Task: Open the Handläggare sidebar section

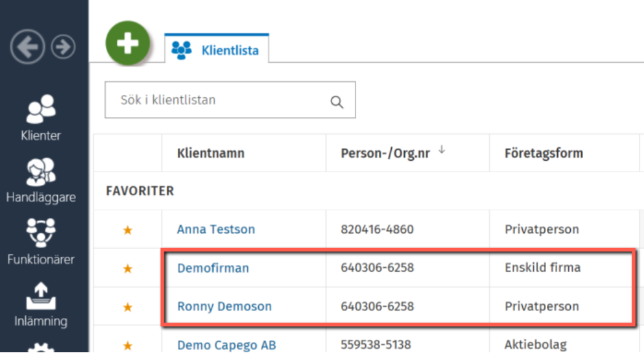Action: 41,180
